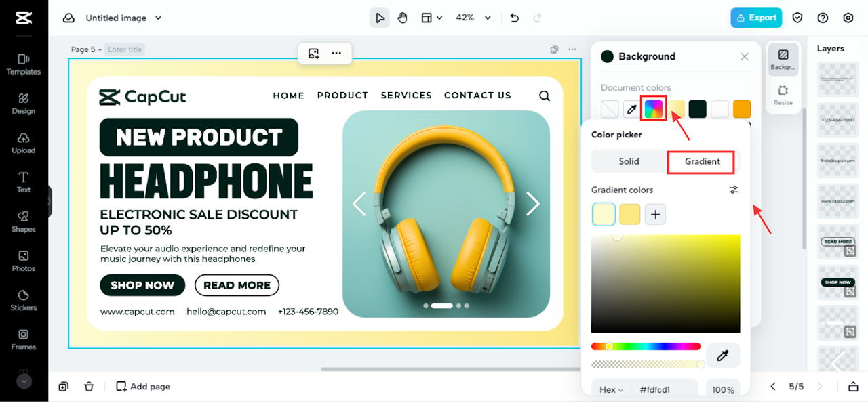
Task: Select the +123-456-7890 layer thumbnail
Action: [838, 120]
